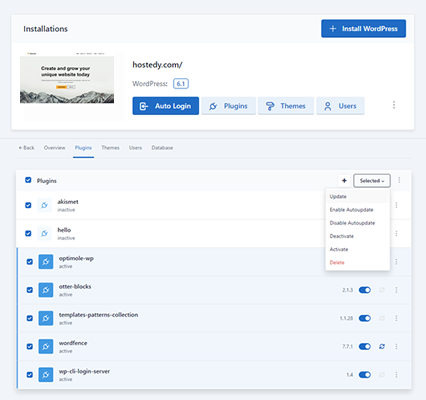Open the Selected dropdown
The width and height of the screenshot is (426, 400).
coord(372,181)
